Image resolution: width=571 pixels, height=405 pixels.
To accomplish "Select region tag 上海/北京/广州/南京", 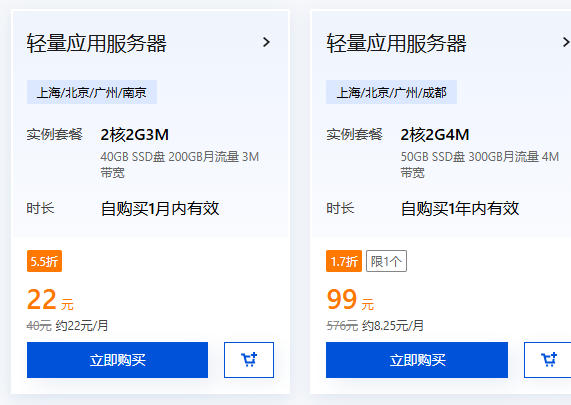I will (x=92, y=92).
